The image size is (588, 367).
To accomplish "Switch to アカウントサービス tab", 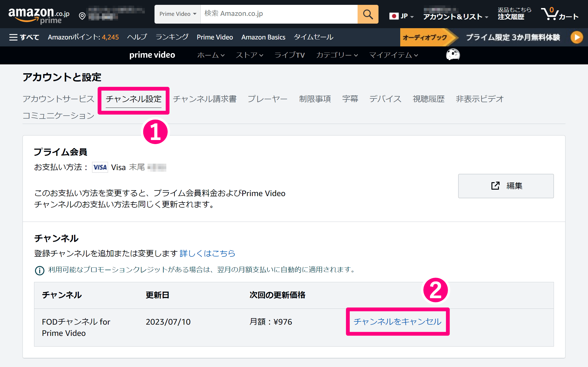I will pos(58,99).
